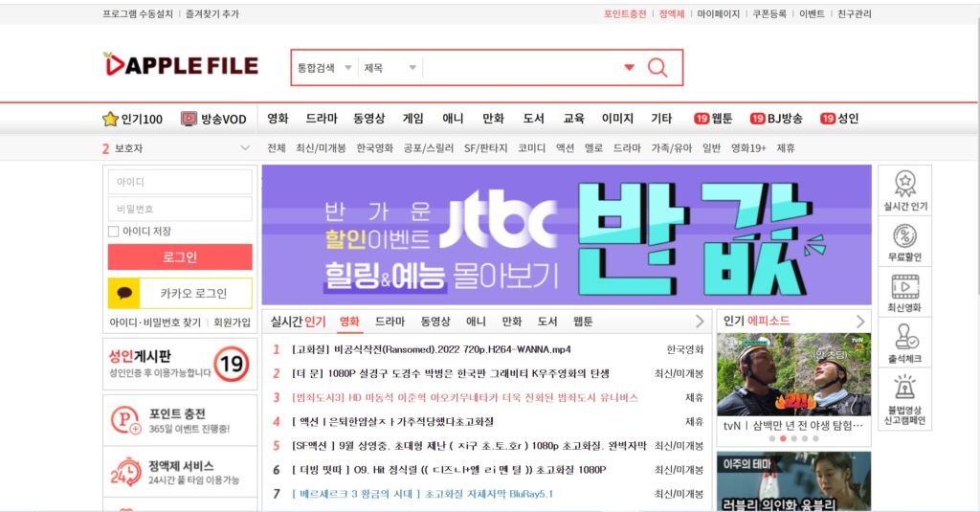The width and height of the screenshot is (980, 512).
Task: Select the 교육 main menu item
Action: tap(573, 118)
